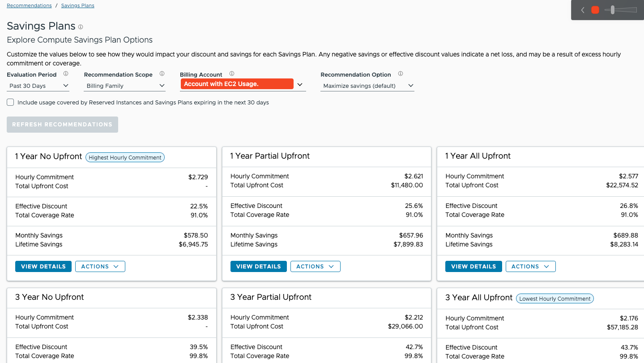Expand the Billing Account dropdown

[300, 84]
